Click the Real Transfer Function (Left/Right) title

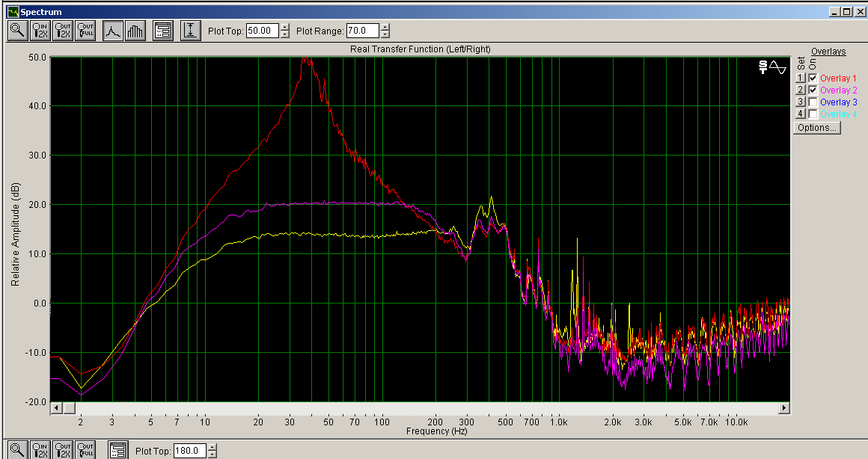coord(421,49)
